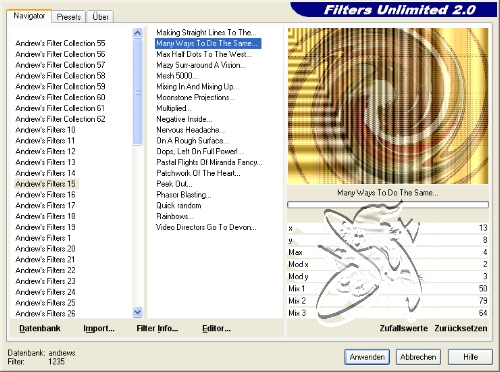The image size is (500, 372).
Task: Select Andrew's Filter Collection 55
Action: [60, 43]
